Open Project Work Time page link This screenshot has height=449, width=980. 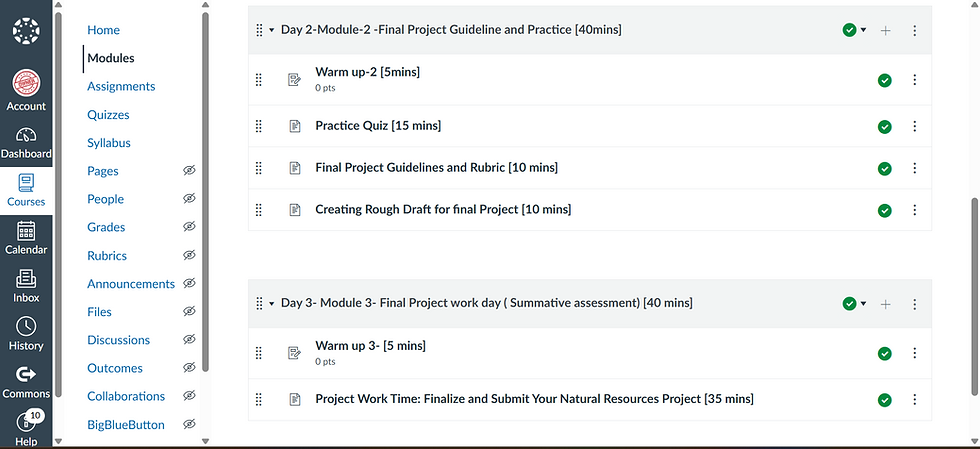coord(534,399)
